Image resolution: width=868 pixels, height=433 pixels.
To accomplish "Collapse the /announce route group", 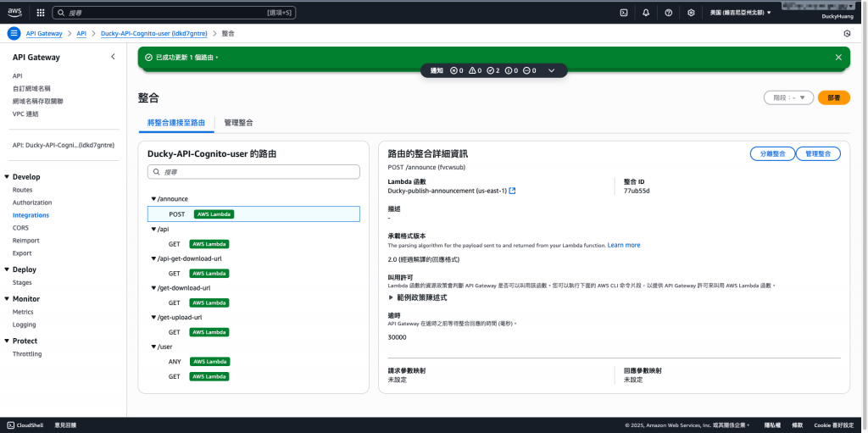I will pyautogui.click(x=153, y=199).
